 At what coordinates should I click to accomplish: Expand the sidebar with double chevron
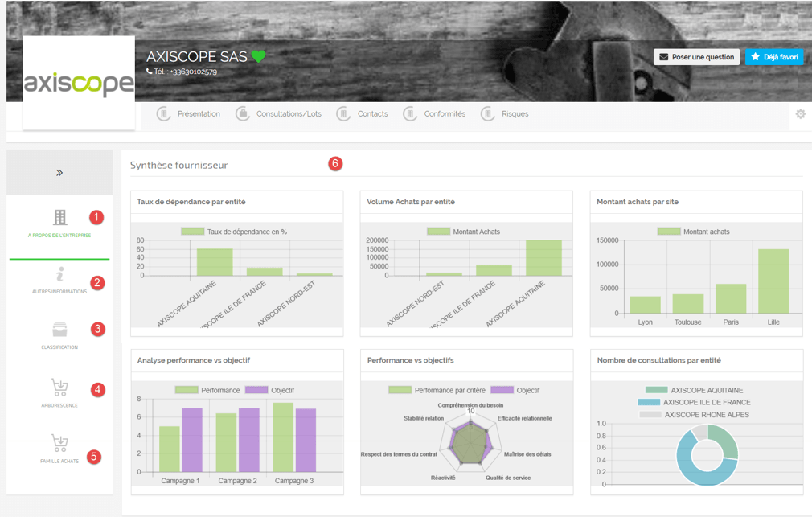click(x=59, y=173)
